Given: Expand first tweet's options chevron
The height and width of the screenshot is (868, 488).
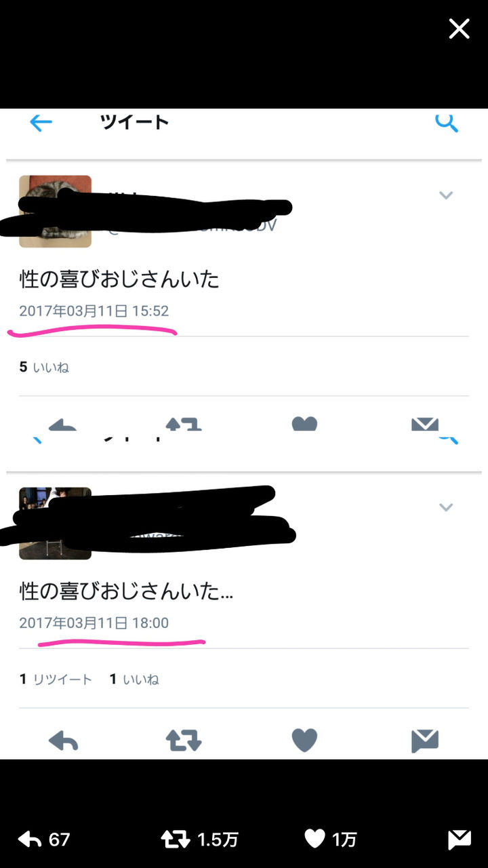Looking at the screenshot, I should click(445, 195).
